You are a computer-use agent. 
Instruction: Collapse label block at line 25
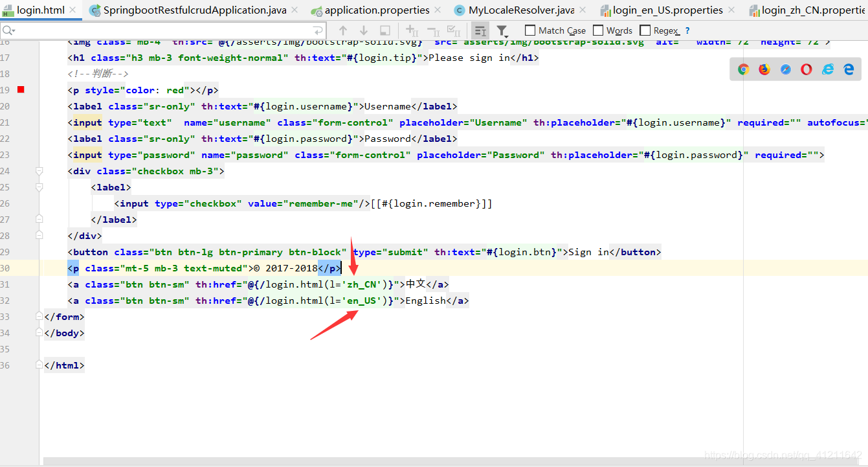tap(39, 187)
